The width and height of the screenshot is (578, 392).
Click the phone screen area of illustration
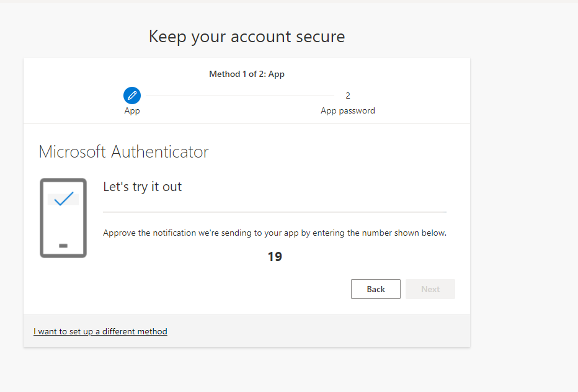(63, 216)
